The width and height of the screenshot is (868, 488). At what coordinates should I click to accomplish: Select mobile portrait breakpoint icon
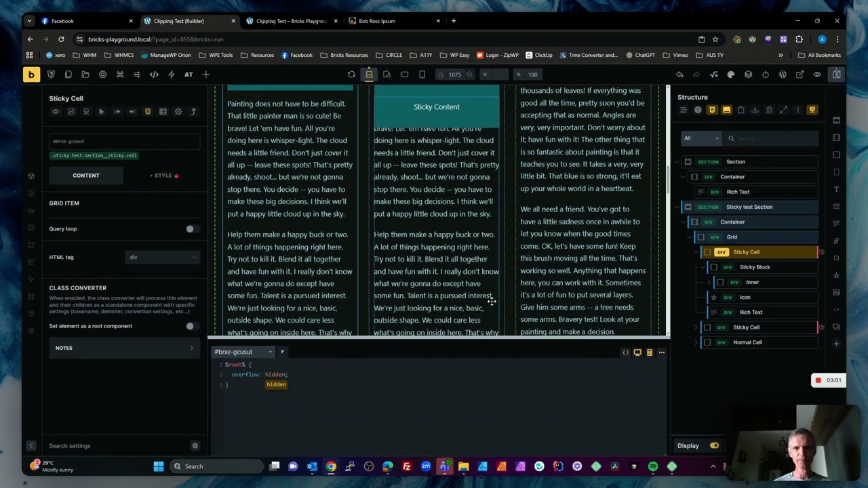[422, 75]
